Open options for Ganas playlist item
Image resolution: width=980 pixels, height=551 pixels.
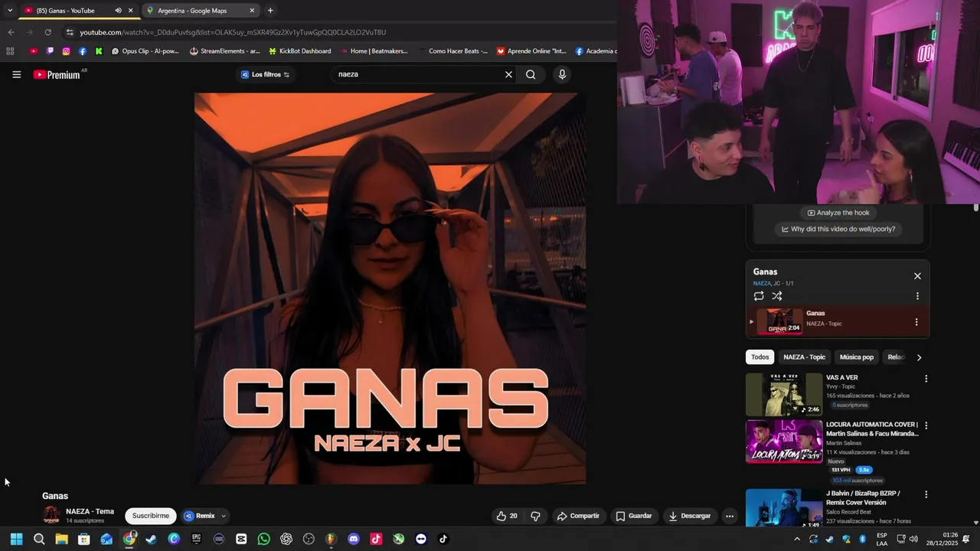pyautogui.click(x=916, y=322)
